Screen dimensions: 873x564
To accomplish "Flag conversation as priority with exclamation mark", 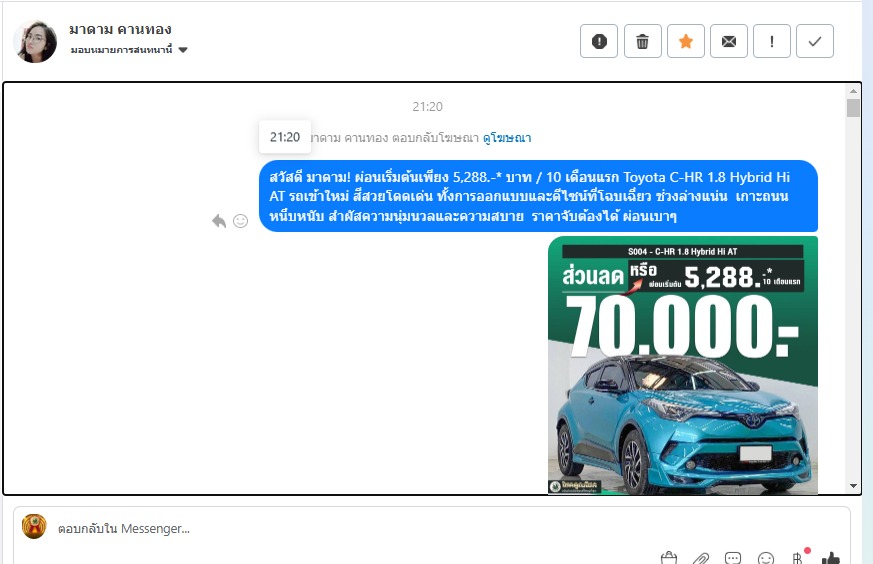I will pyautogui.click(x=772, y=41).
